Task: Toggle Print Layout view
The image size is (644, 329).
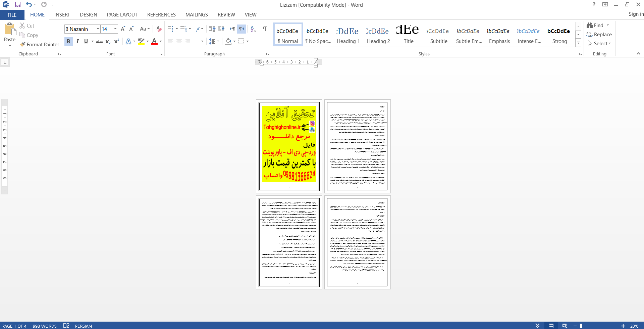Action: coord(551,326)
